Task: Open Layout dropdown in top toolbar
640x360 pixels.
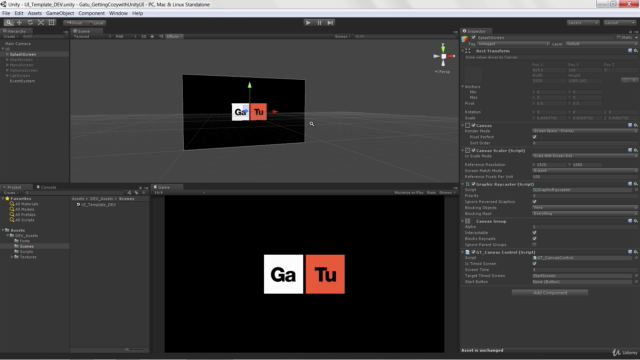Action: coord(620,23)
